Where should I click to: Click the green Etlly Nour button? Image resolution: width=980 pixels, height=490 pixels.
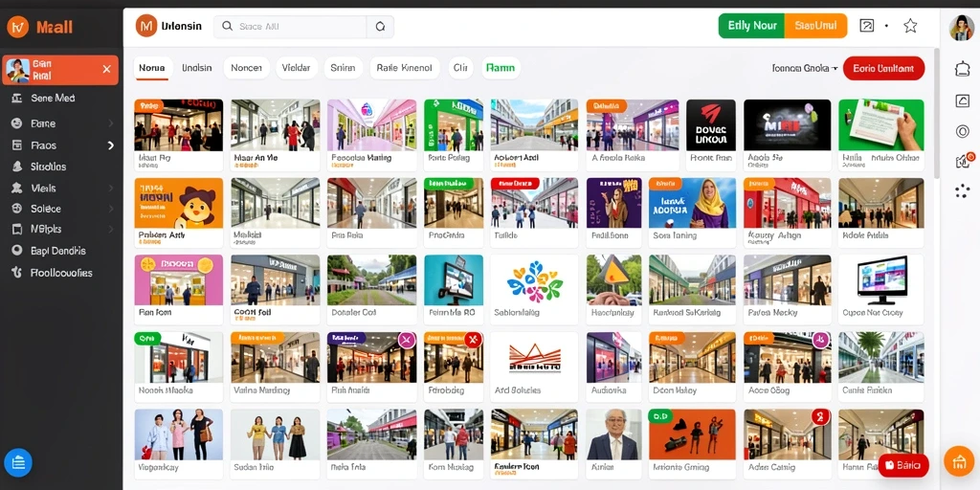pyautogui.click(x=752, y=26)
